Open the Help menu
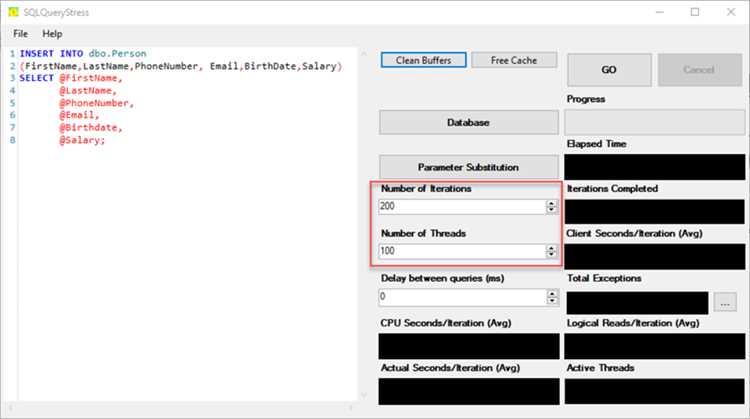The width and height of the screenshot is (750, 419). pyautogui.click(x=52, y=34)
